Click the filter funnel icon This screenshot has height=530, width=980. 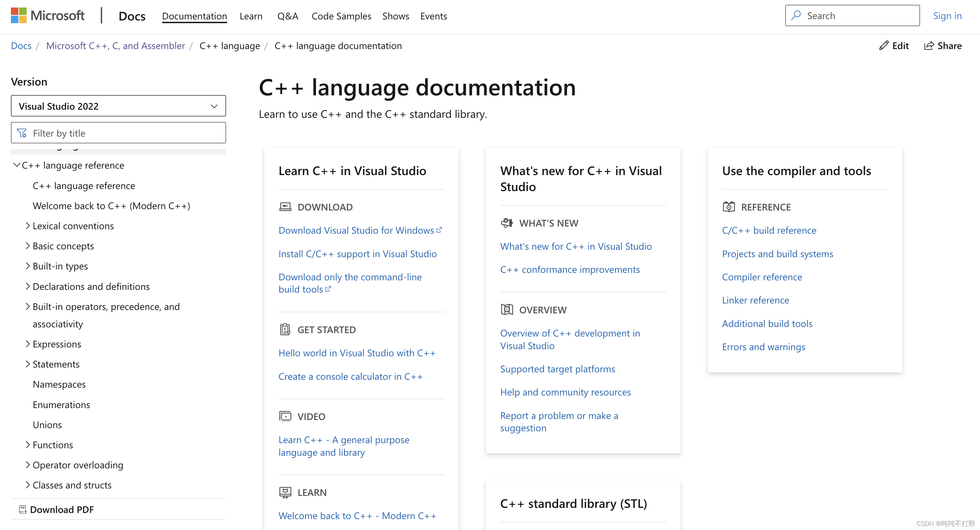(22, 133)
